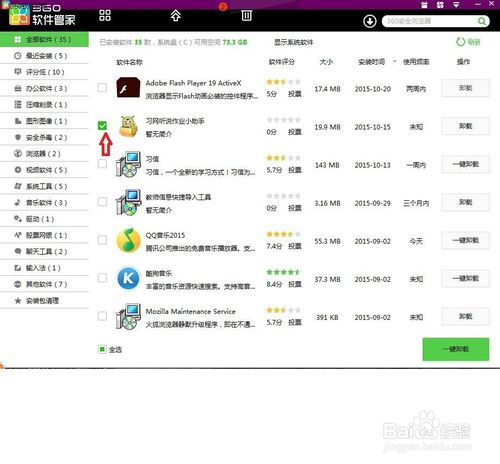The width and height of the screenshot is (500, 464).
Task: Click the 最近安装 clock icon
Action: click(18, 56)
